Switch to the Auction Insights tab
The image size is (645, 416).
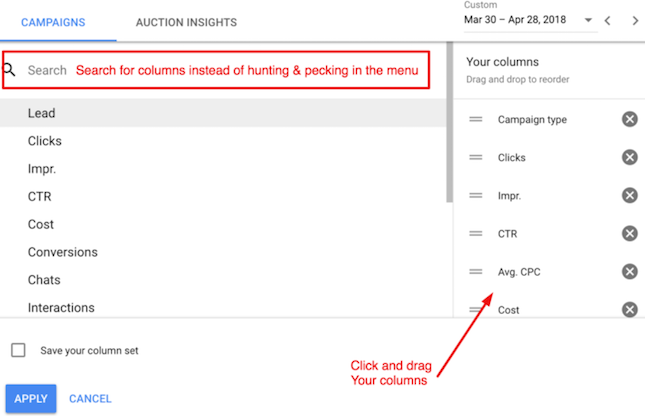[186, 22]
